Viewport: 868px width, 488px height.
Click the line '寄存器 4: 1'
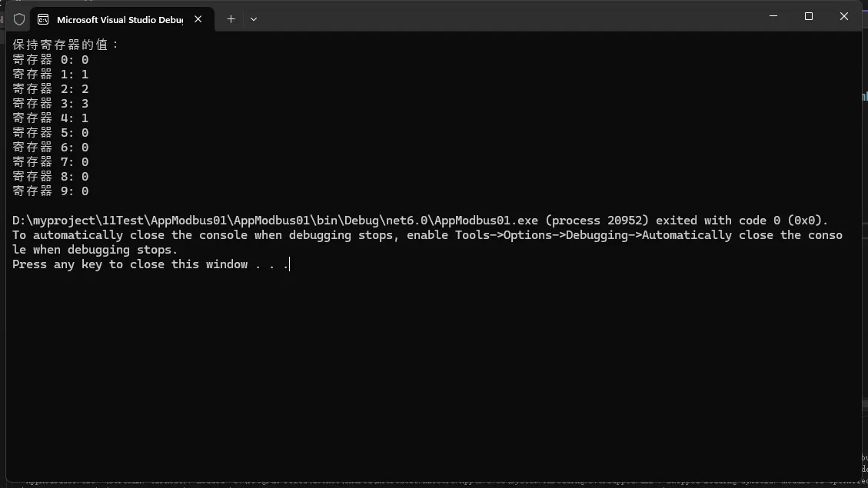(51, 118)
